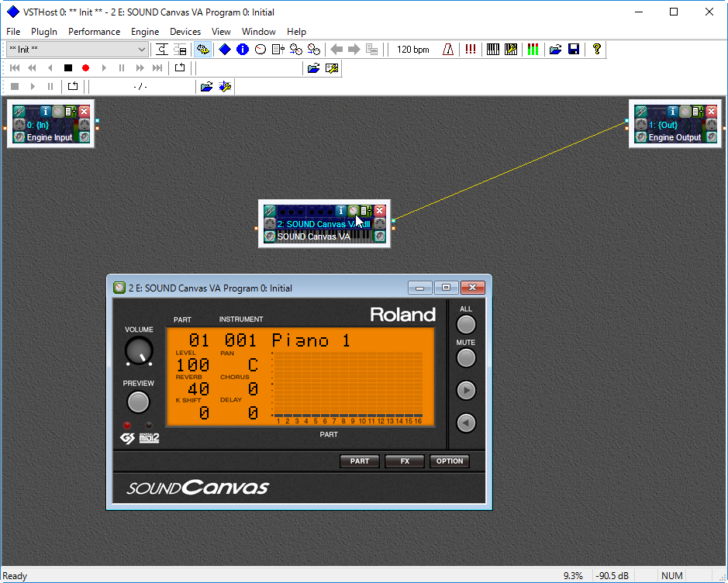Open the Performance menu
Image resolution: width=728 pixels, height=583 pixels.
click(x=95, y=32)
